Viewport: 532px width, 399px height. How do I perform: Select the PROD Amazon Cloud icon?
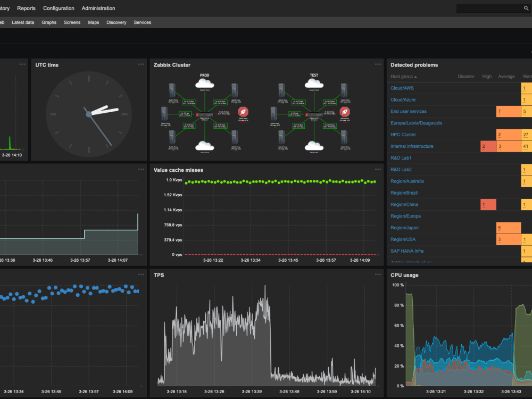coord(205,84)
